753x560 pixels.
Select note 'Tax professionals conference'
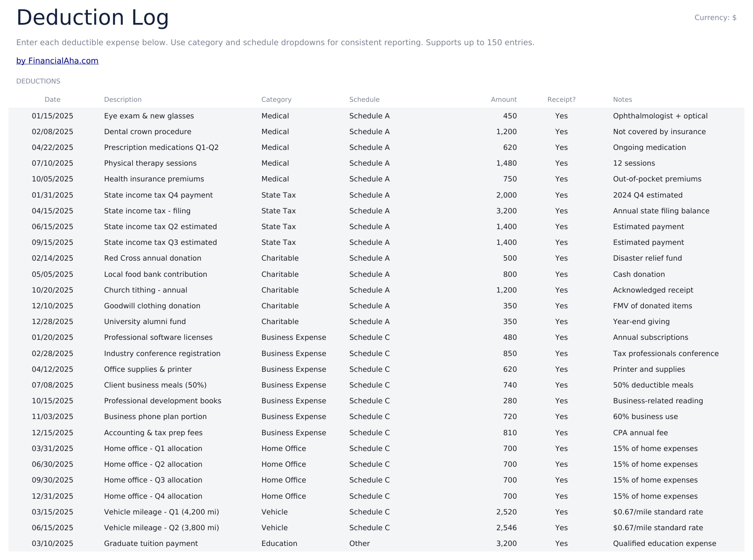(666, 353)
